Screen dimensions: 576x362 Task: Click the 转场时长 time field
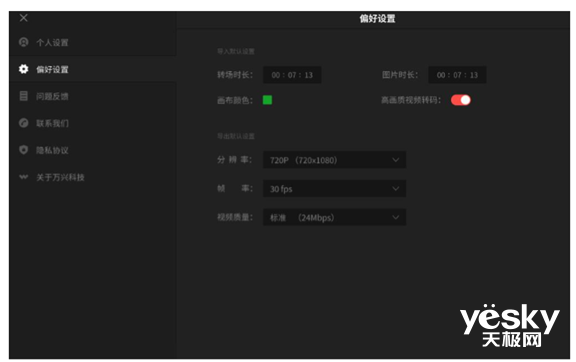coord(292,75)
